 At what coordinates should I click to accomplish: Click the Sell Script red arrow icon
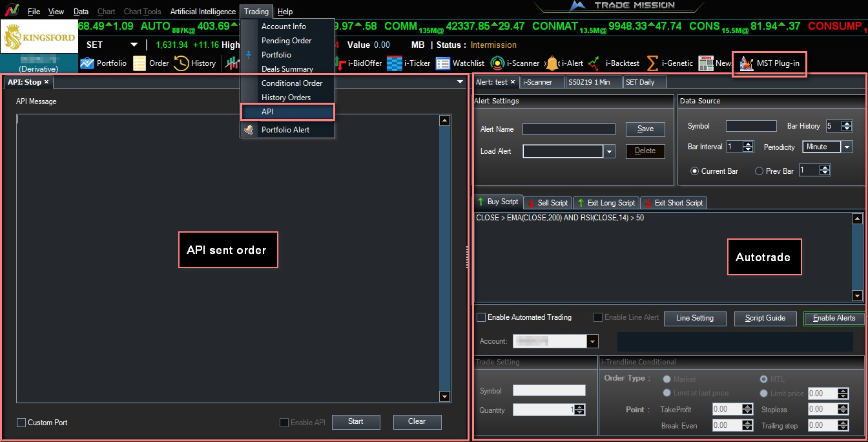[530, 203]
